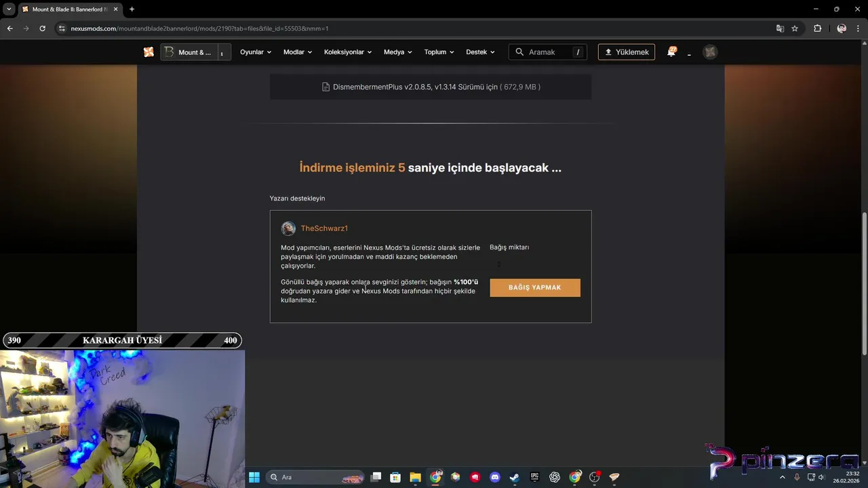Open File Explorer from taskbar
Image resolution: width=868 pixels, height=488 pixels.
(415, 477)
